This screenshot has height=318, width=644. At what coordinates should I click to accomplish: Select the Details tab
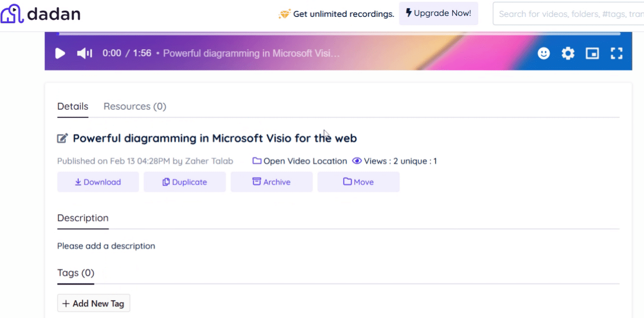73,106
